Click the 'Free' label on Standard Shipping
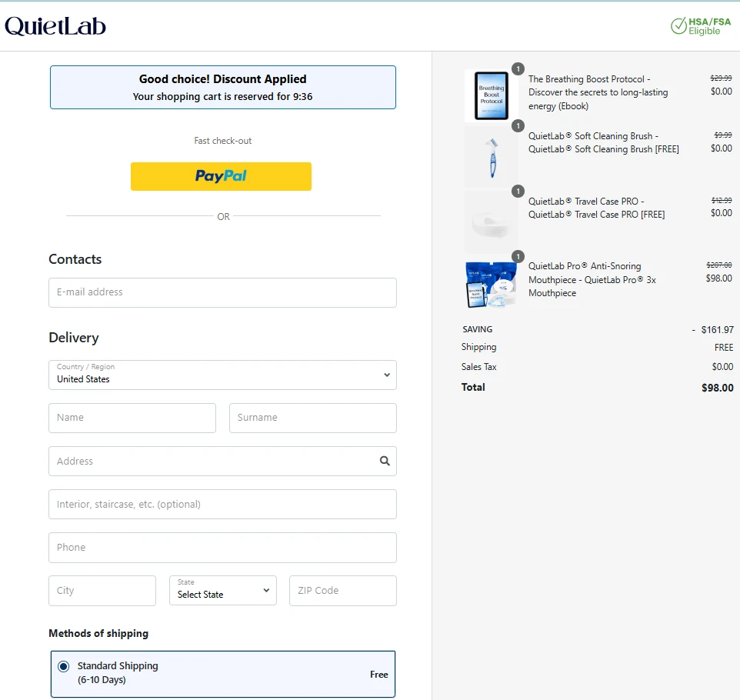This screenshot has height=700, width=740. (x=379, y=675)
